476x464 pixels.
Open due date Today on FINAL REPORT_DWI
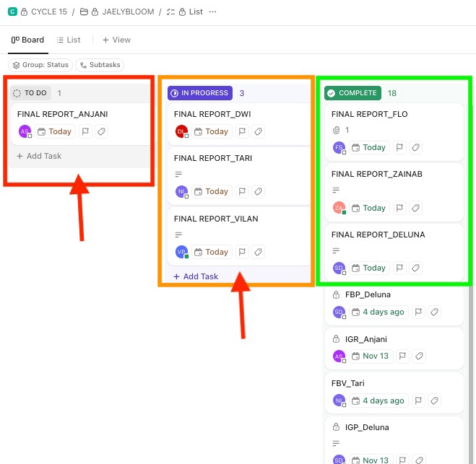[211, 131]
